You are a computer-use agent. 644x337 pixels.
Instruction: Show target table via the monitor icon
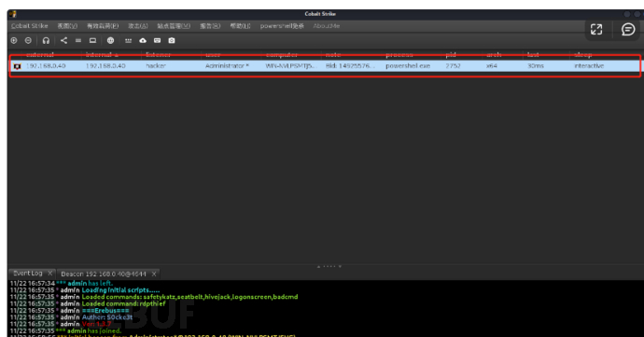point(92,40)
